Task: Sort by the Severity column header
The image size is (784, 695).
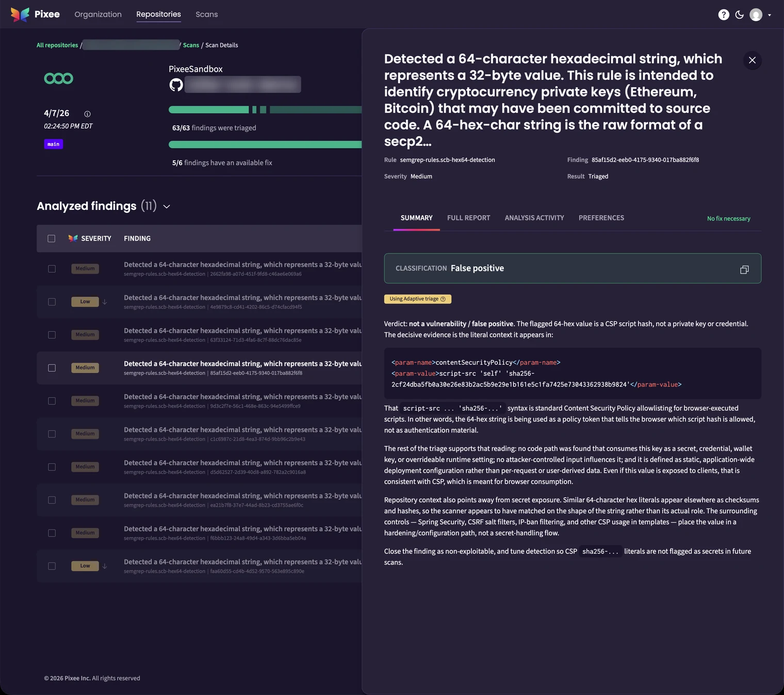Action: click(96, 239)
